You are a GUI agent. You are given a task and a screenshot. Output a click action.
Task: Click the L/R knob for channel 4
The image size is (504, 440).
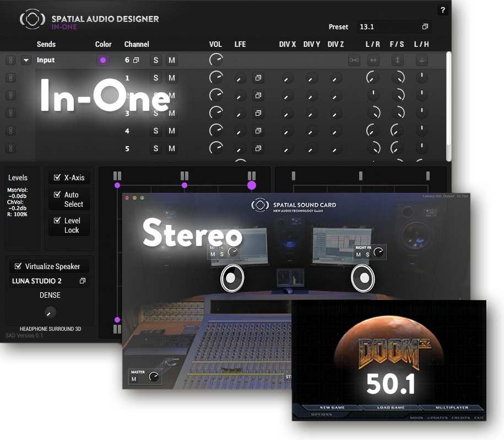pyautogui.click(x=373, y=130)
